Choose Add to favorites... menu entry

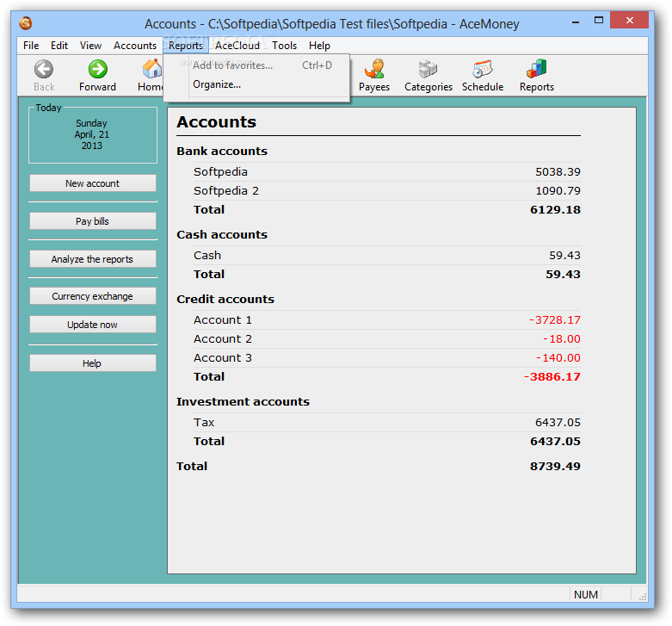pos(256,65)
